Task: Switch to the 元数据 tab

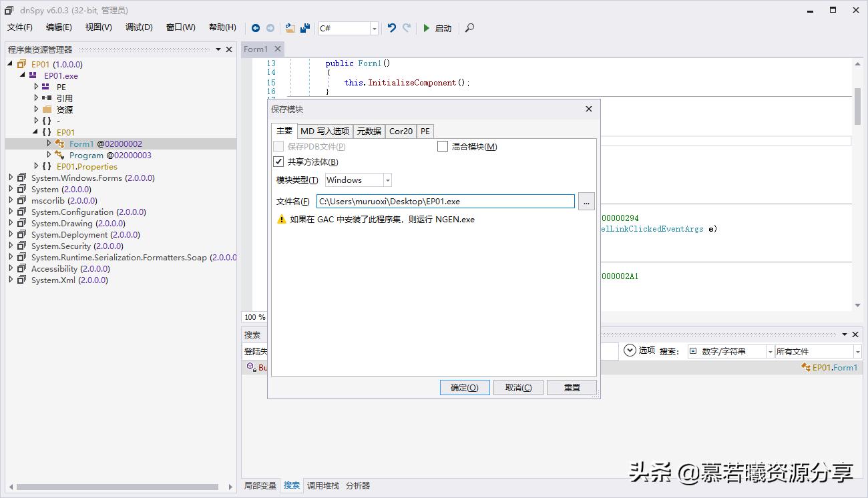Action: pos(369,131)
